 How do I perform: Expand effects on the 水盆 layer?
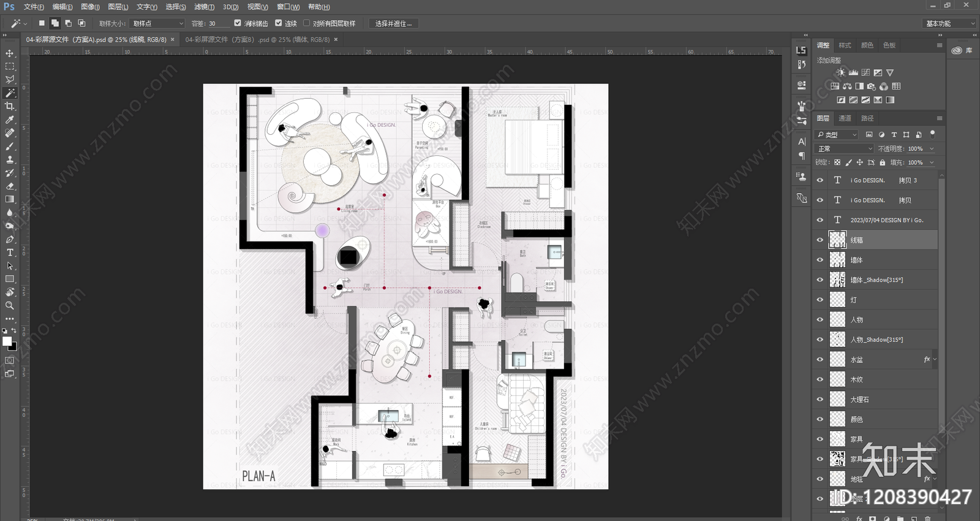coord(935,360)
